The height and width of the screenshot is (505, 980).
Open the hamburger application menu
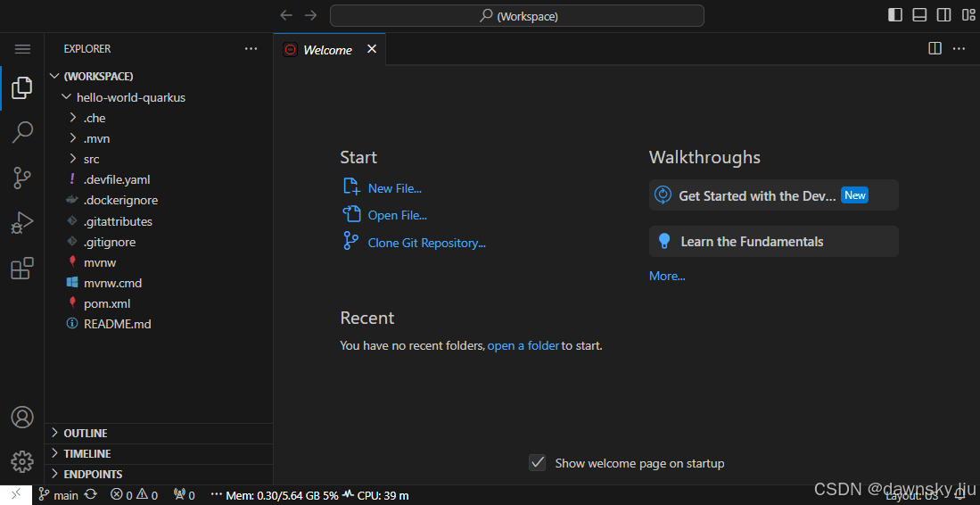point(22,49)
